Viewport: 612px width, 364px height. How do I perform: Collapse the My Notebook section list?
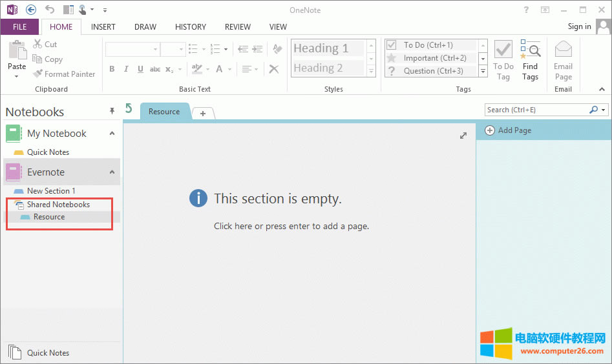(112, 134)
